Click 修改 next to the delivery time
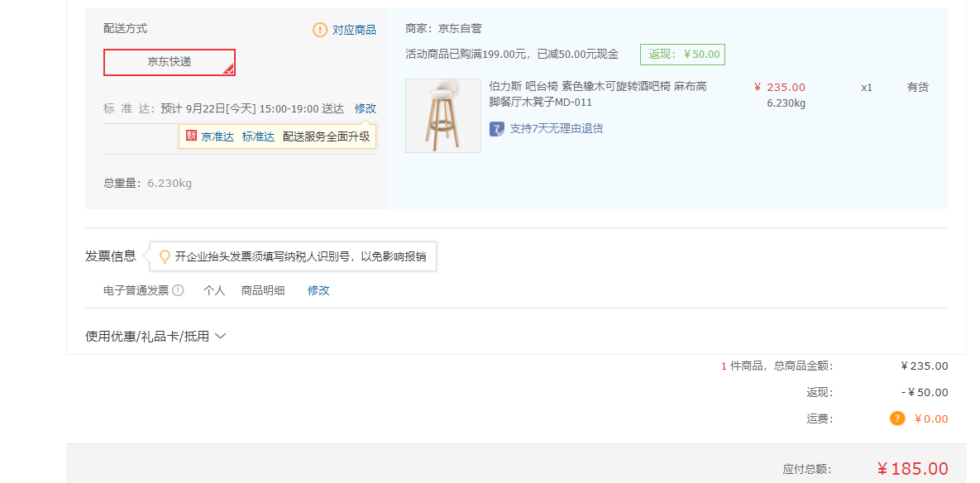 pyautogui.click(x=366, y=108)
